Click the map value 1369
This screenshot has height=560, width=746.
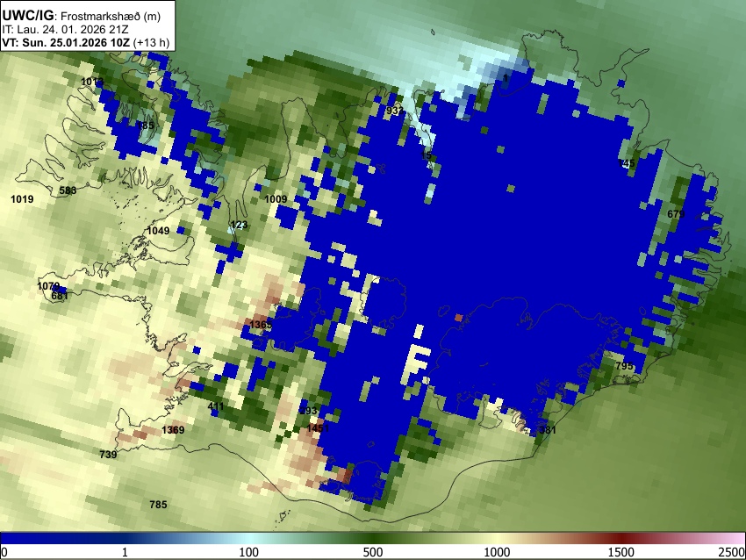tap(173, 430)
